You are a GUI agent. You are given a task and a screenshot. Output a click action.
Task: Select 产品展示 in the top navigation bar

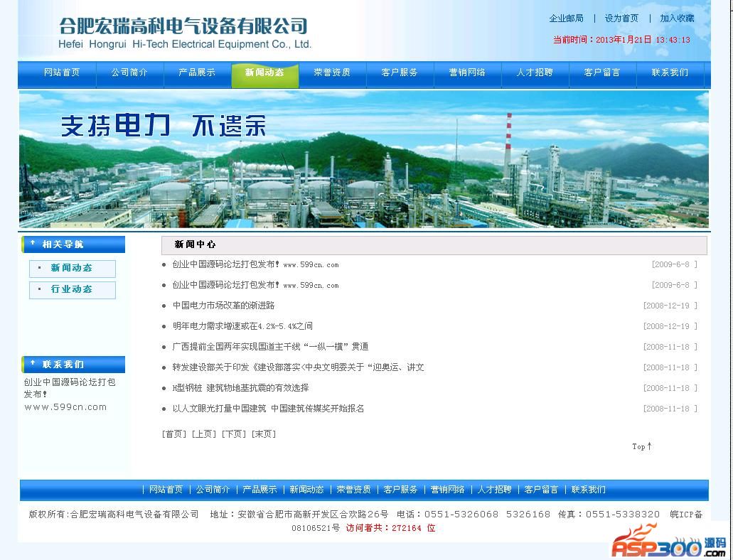[x=197, y=73]
